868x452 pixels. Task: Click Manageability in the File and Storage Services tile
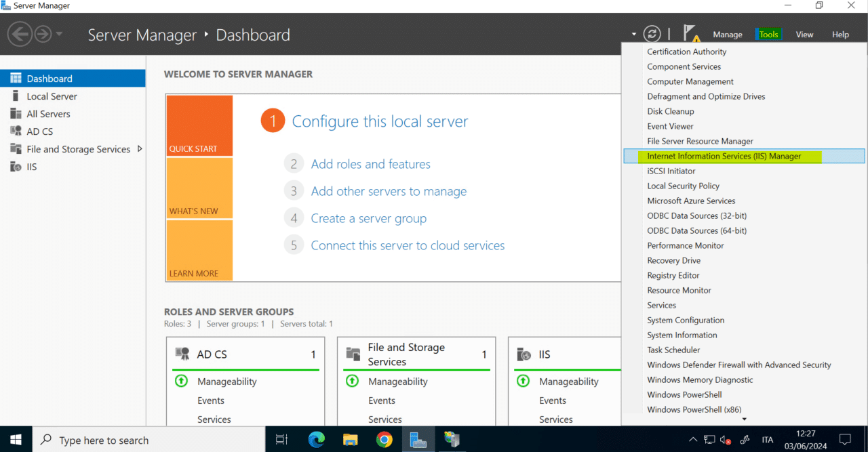398,382
